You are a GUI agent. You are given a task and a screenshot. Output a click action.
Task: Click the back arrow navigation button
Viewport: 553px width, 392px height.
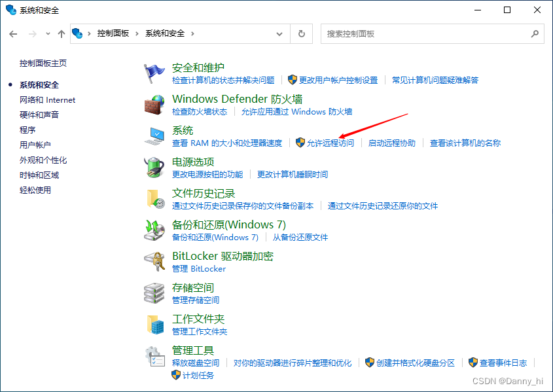[x=13, y=34]
